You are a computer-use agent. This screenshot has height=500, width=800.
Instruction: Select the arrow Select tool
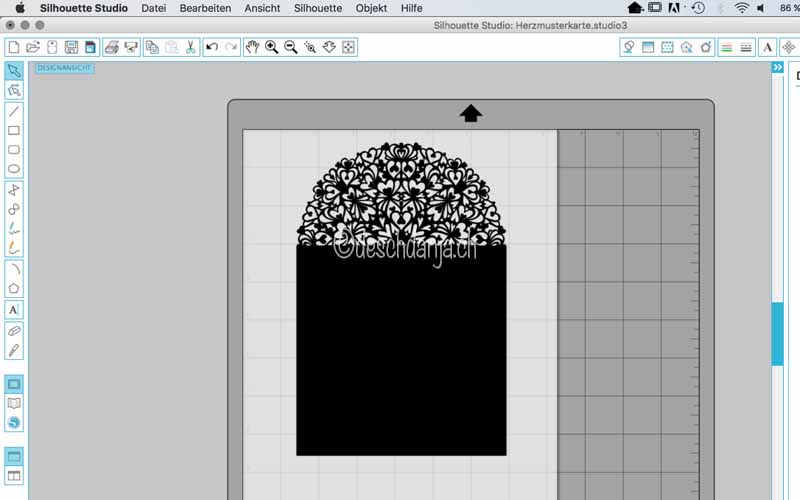tap(14, 71)
